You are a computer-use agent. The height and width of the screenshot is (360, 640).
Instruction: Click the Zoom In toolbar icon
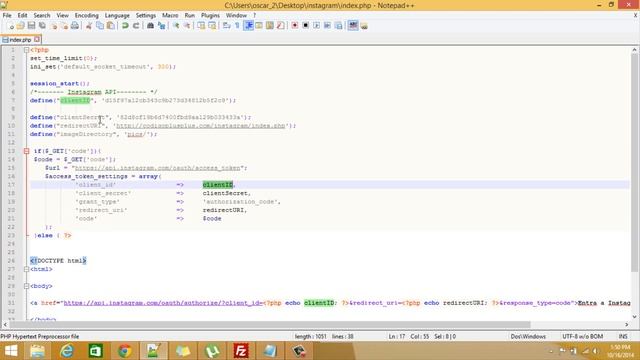[x=176, y=26]
